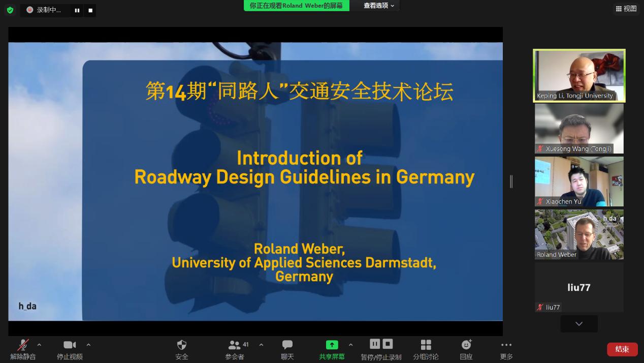The image size is (644, 363).
Task: Open breakout rooms (分组讨论)
Action: (x=426, y=345)
